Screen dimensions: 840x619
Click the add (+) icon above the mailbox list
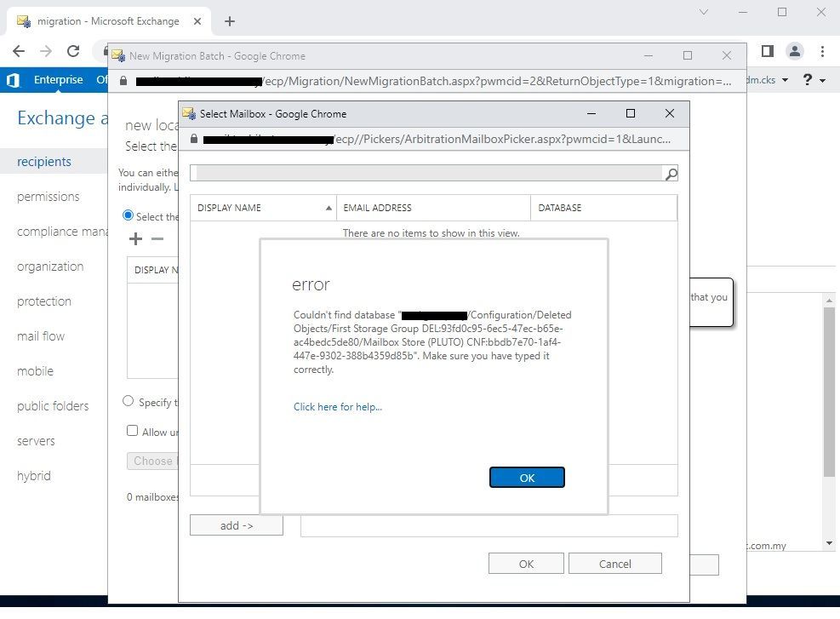click(135, 239)
